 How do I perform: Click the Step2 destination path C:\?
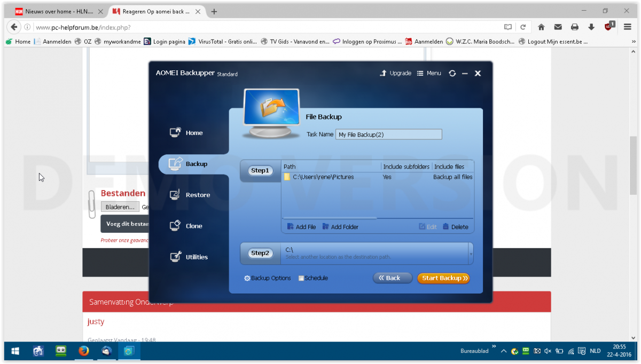[x=289, y=249]
